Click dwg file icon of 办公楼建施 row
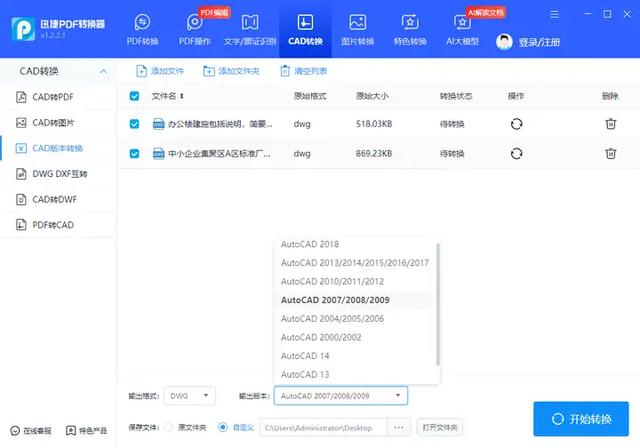This screenshot has width=640, height=448. tap(158, 124)
